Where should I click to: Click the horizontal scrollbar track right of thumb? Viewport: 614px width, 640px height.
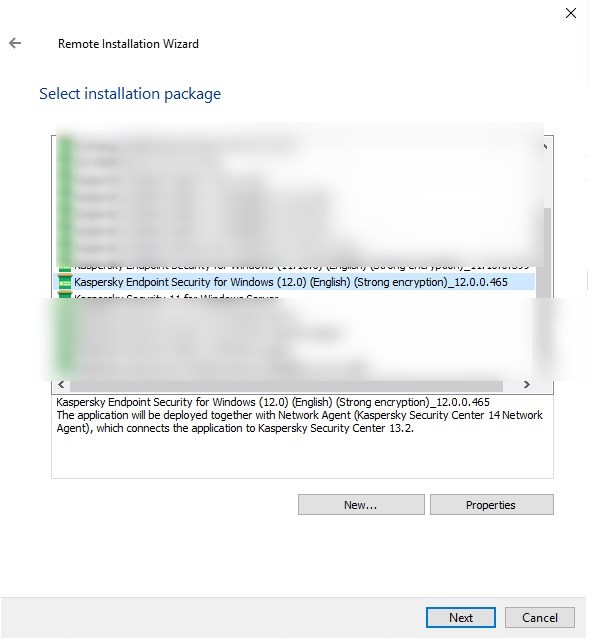[x=512, y=385]
